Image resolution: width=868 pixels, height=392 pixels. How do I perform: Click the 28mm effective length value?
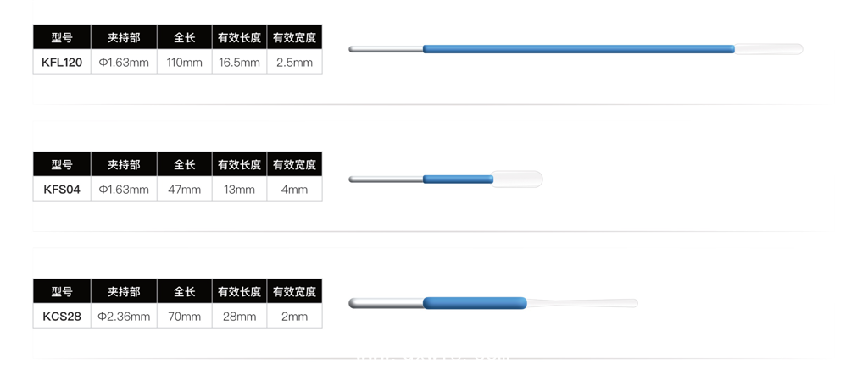(x=239, y=317)
